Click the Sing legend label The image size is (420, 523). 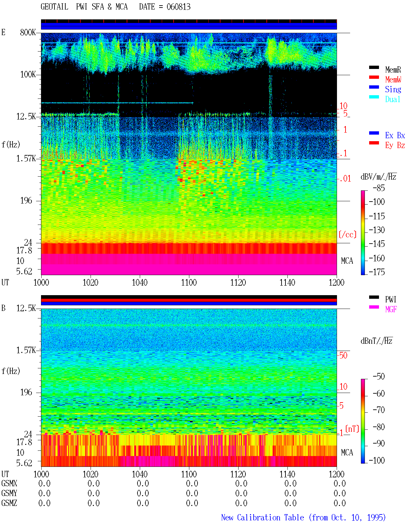[393, 89]
